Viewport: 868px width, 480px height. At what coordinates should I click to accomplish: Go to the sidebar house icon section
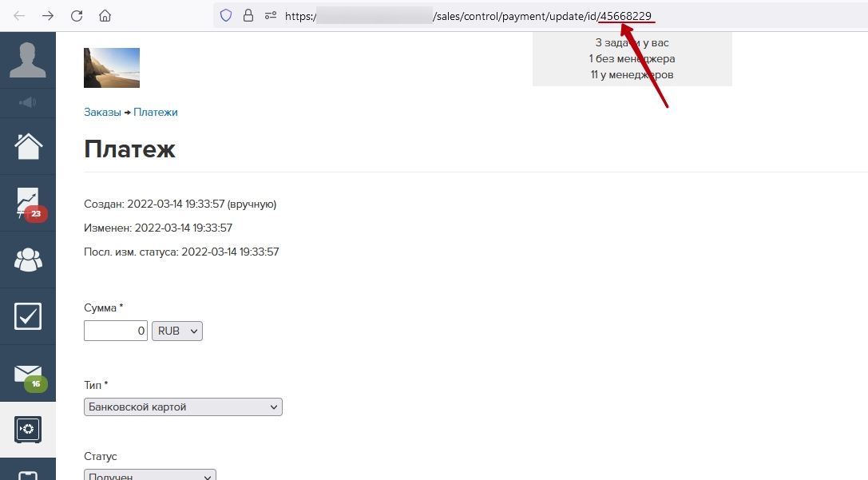point(27,146)
